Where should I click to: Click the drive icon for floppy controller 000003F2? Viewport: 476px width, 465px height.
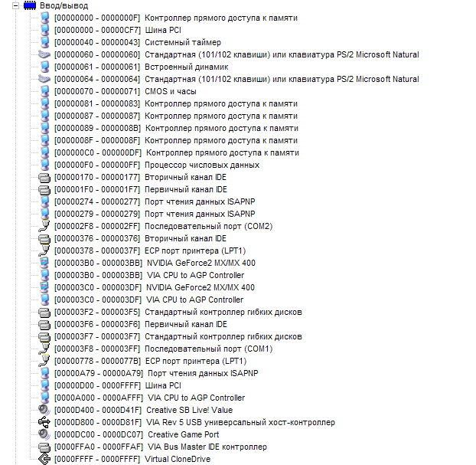pos(44,312)
